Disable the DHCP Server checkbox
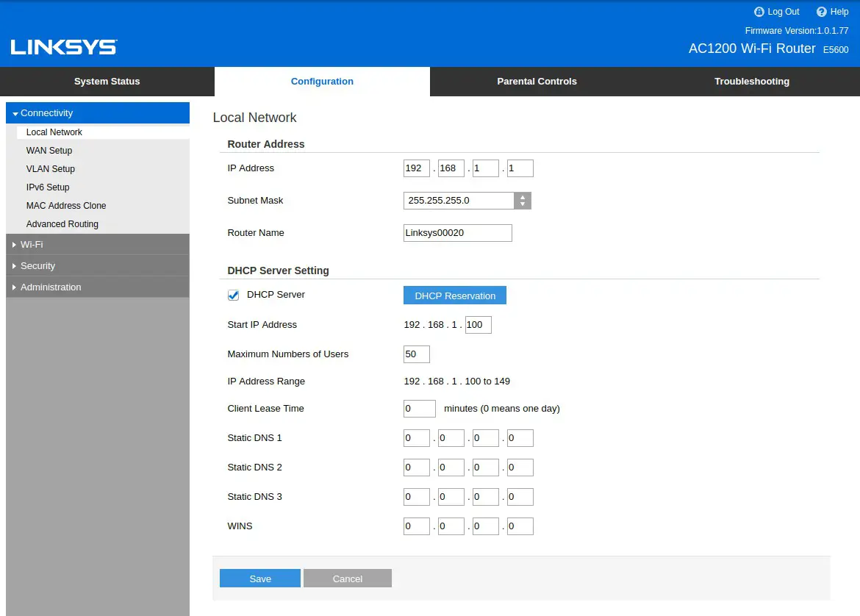This screenshot has width=860, height=616. [x=233, y=295]
